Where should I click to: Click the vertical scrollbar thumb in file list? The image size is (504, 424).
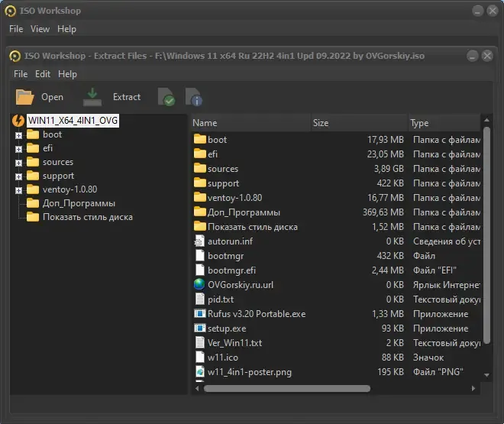(x=486, y=235)
